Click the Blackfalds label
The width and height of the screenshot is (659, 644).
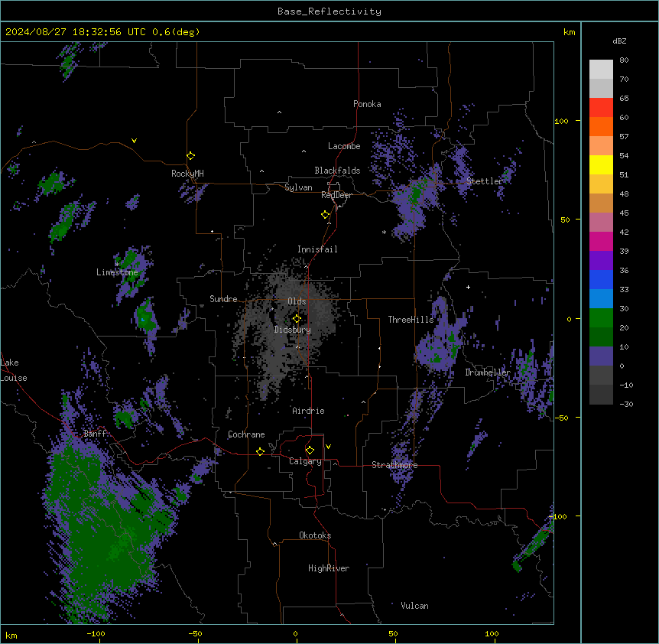(337, 171)
